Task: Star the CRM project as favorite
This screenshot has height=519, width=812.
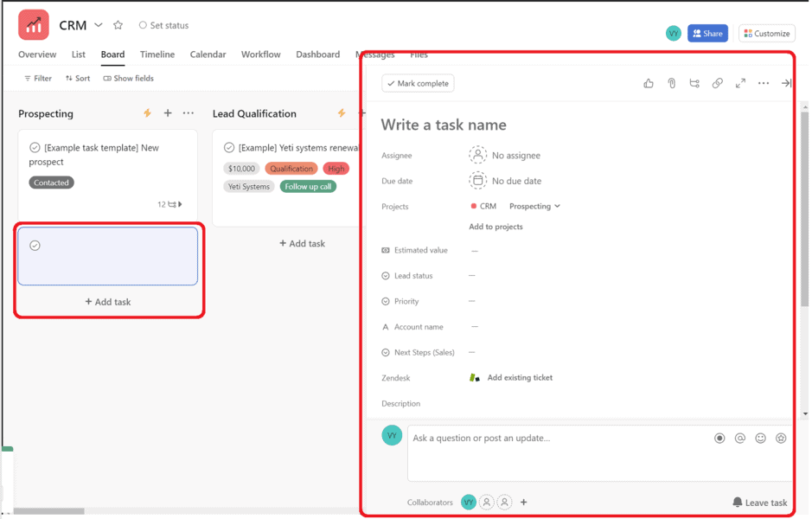Action: (118, 25)
